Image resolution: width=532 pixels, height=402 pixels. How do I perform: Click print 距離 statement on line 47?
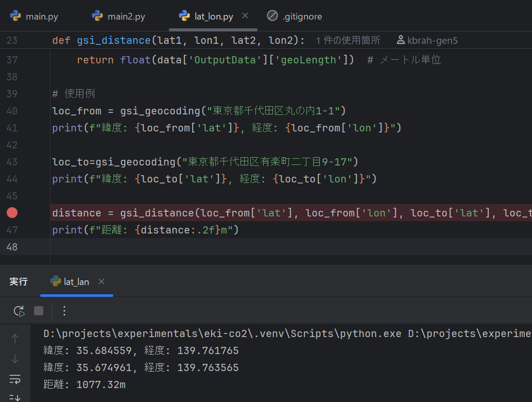pos(146,230)
